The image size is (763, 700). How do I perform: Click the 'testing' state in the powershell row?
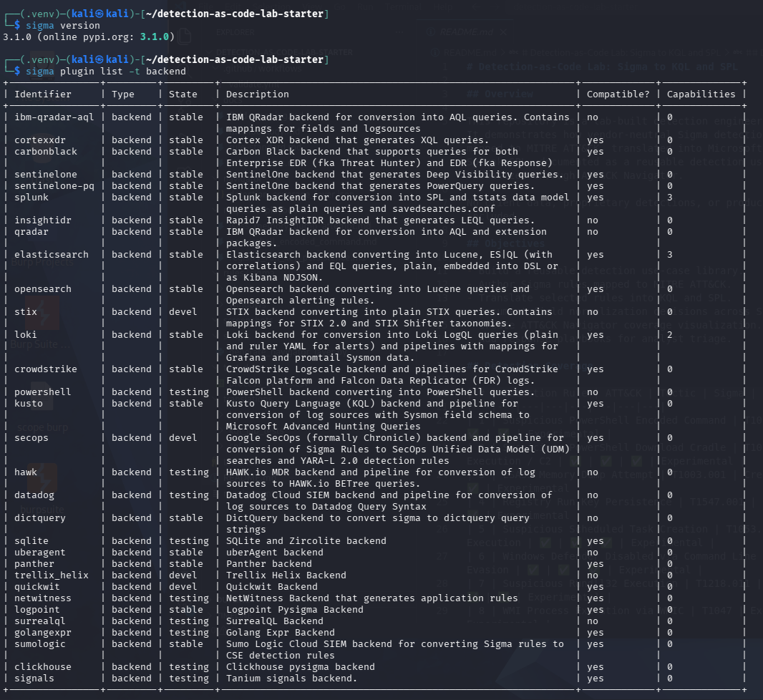[189, 392]
